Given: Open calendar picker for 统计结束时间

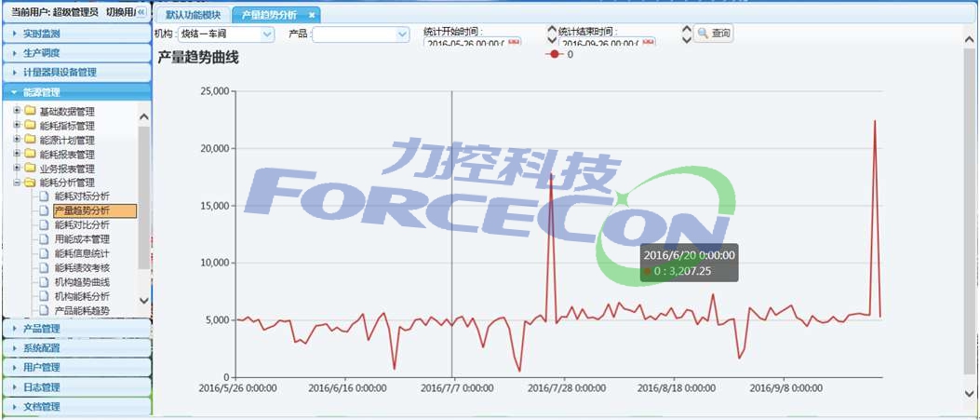Looking at the screenshot, I should (650, 43).
